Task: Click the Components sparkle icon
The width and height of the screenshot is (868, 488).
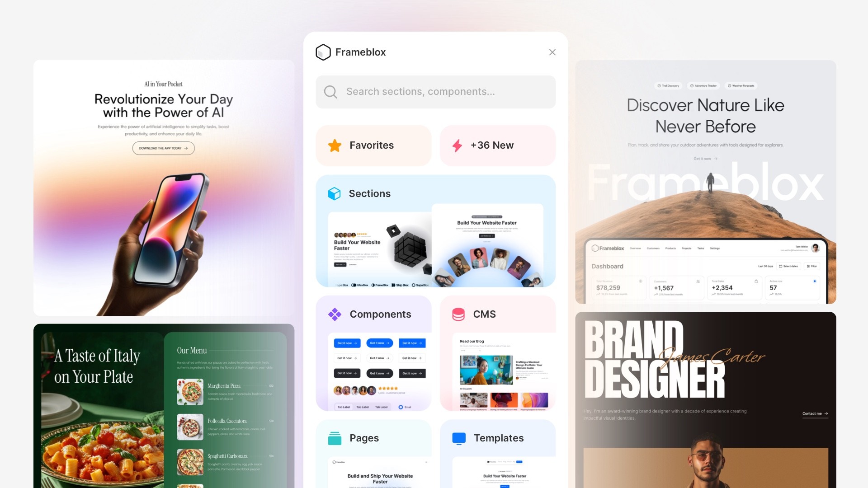Action: 334,314
